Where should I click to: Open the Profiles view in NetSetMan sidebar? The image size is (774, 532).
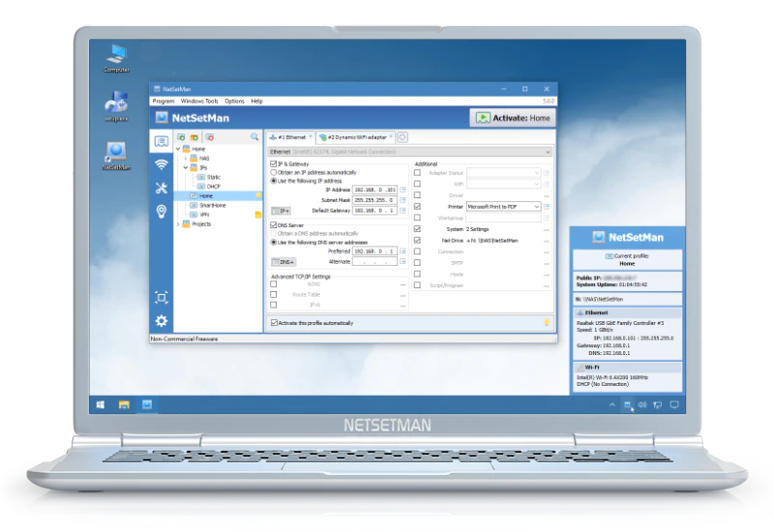161,141
